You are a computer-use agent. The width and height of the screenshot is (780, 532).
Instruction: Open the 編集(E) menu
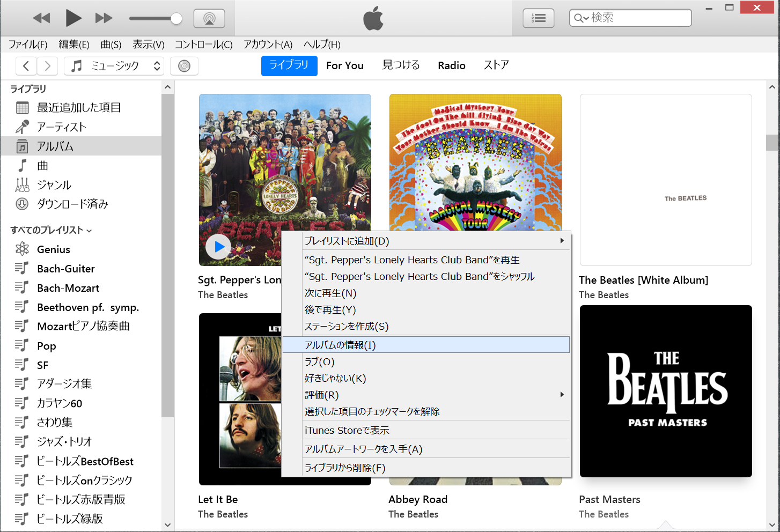pyautogui.click(x=74, y=45)
